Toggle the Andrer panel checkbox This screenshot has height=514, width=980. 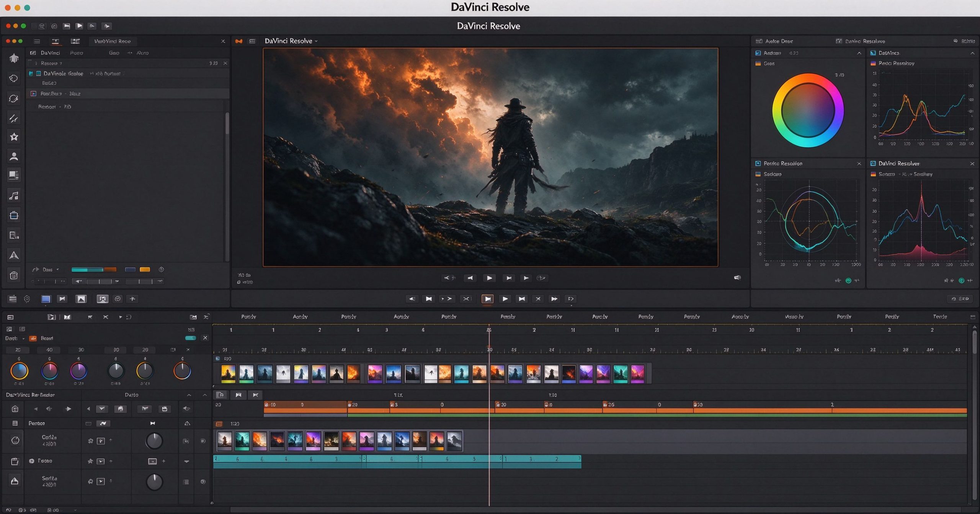tap(758, 53)
